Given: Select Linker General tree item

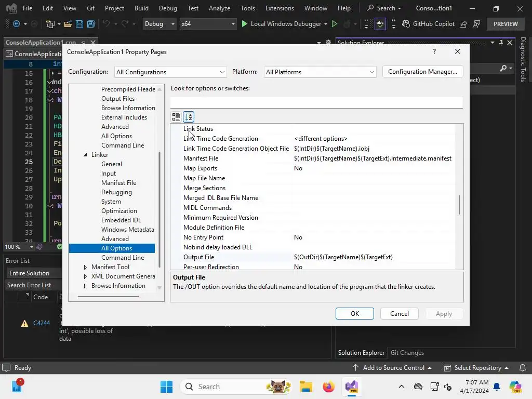Looking at the screenshot, I should [x=111, y=164].
